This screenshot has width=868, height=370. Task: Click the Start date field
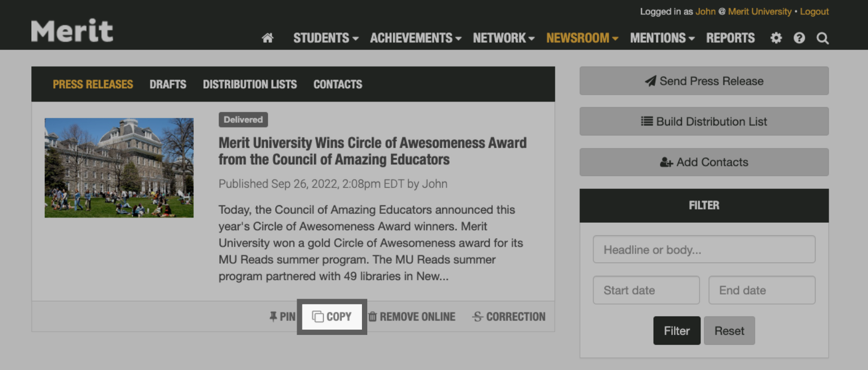point(646,290)
